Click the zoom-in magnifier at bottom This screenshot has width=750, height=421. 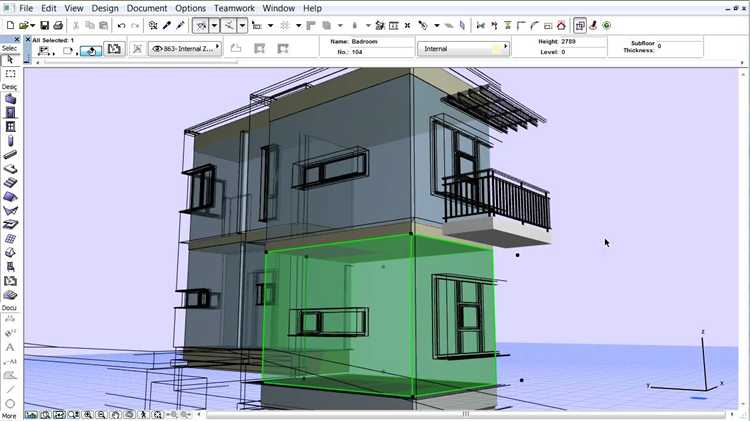tap(88, 415)
